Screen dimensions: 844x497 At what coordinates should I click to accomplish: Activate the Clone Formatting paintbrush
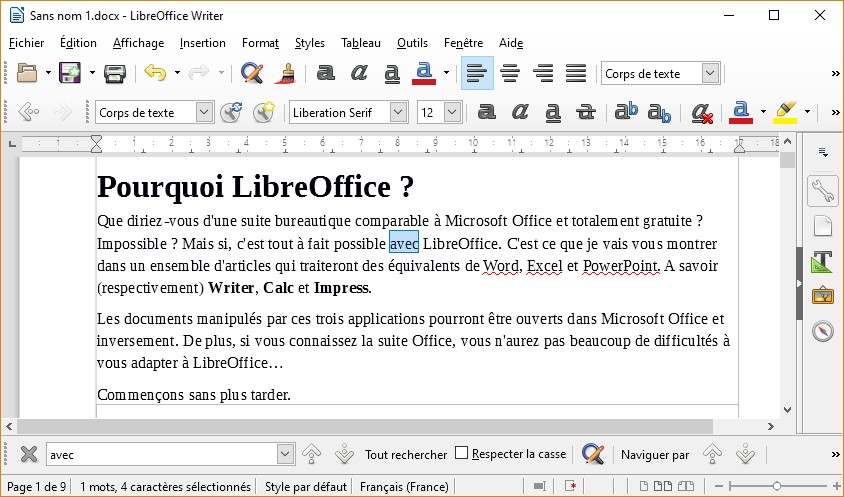(285, 73)
